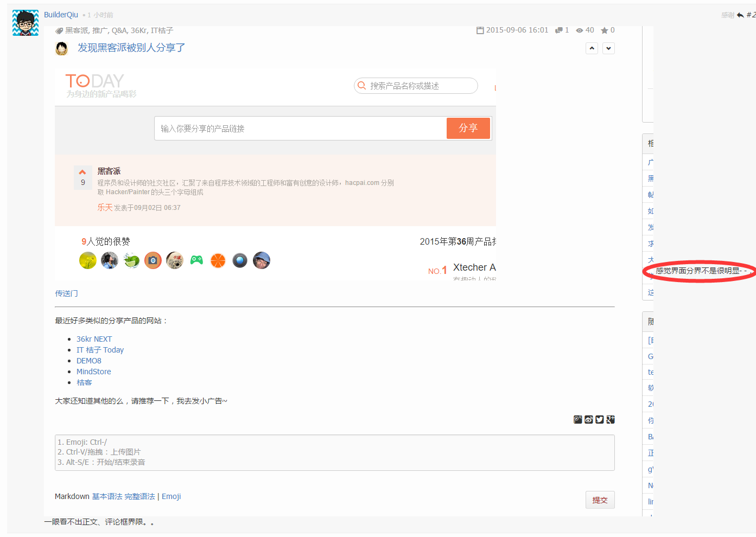Open the 传送门 link
This screenshot has height=537, width=756.
tap(66, 293)
